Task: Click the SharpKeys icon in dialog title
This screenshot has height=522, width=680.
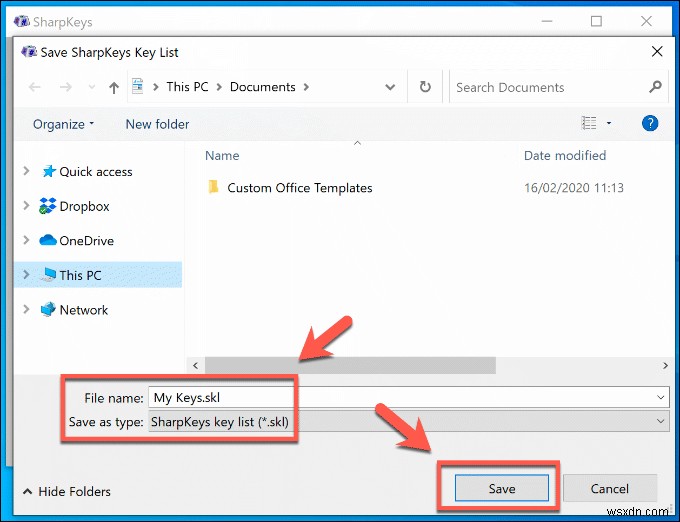Action: click(x=29, y=52)
